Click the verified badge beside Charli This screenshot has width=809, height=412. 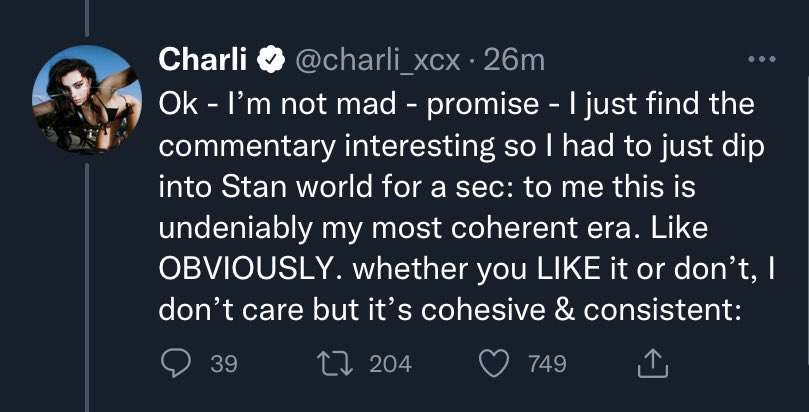268,61
